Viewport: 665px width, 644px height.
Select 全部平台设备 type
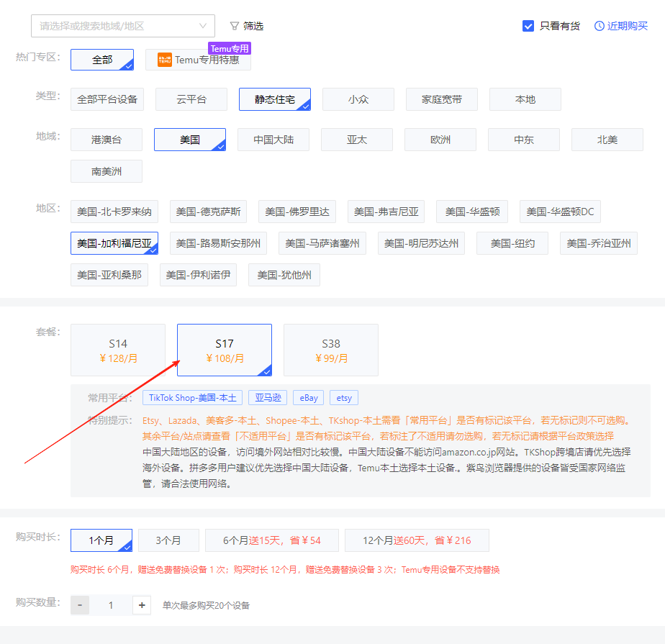107,99
